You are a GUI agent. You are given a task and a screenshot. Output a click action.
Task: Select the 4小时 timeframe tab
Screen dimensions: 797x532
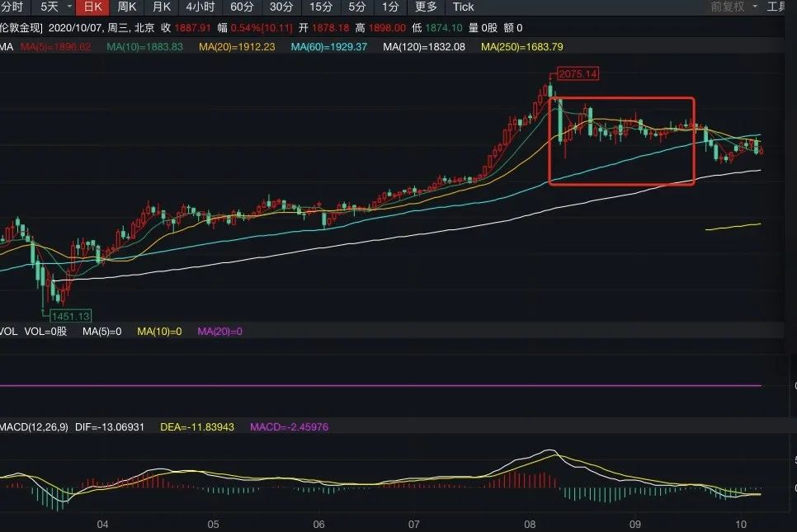pyautogui.click(x=200, y=7)
